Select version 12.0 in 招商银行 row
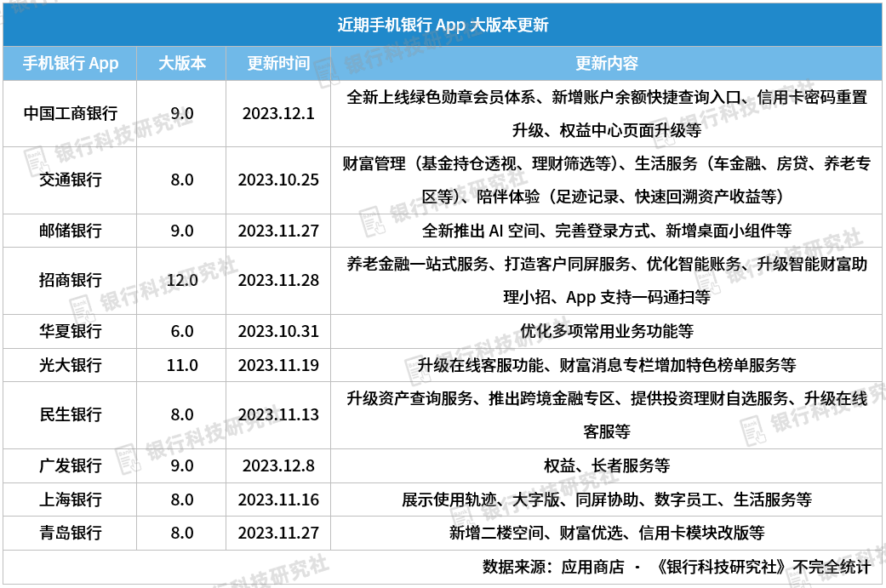This screenshot has height=588, width=886. [x=182, y=280]
